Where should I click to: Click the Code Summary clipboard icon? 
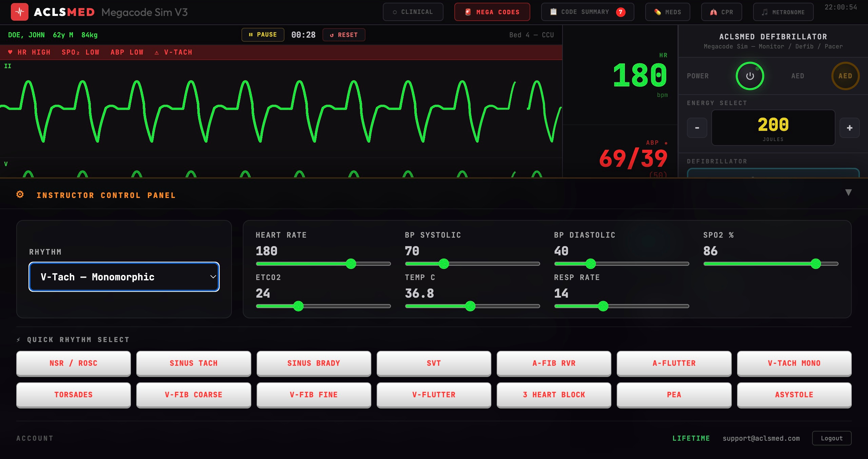pyautogui.click(x=554, y=12)
